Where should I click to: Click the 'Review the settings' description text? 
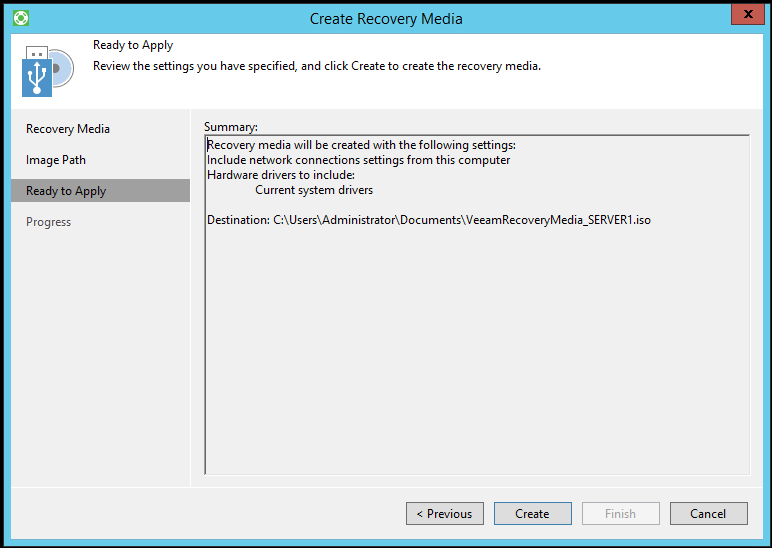click(x=317, y=66)
